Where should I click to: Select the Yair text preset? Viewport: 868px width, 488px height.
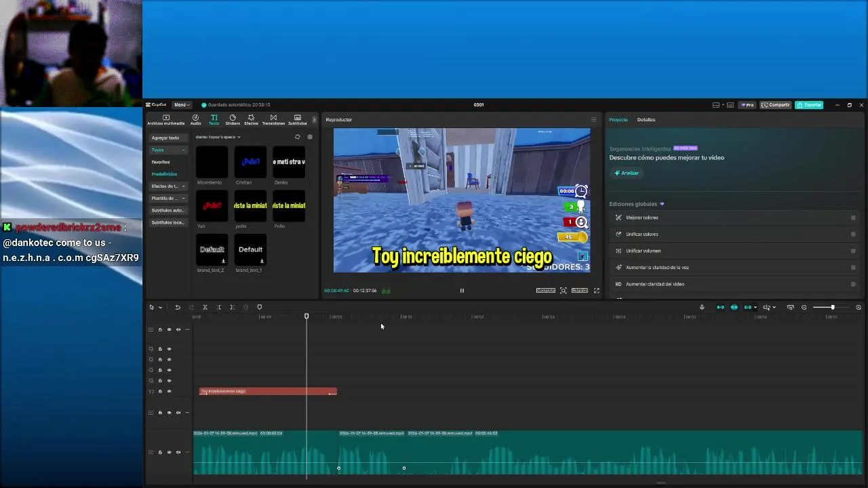pyautogui.click(x=212, y=206)
